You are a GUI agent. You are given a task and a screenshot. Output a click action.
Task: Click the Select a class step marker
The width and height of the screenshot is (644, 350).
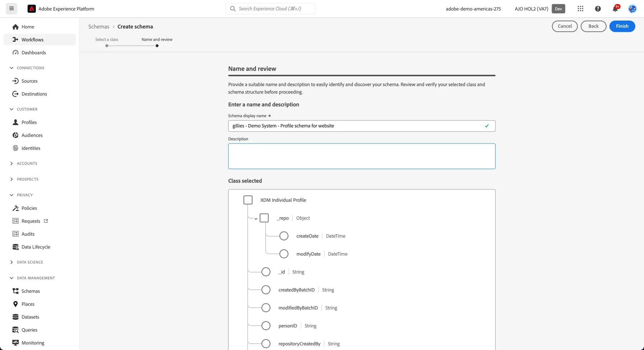click(x=107, y=46)
